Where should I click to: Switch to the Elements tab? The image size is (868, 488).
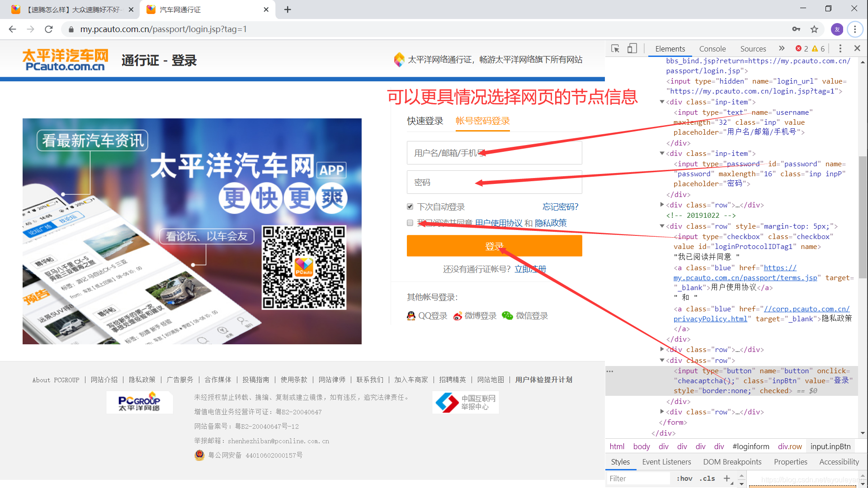point(670,48)
